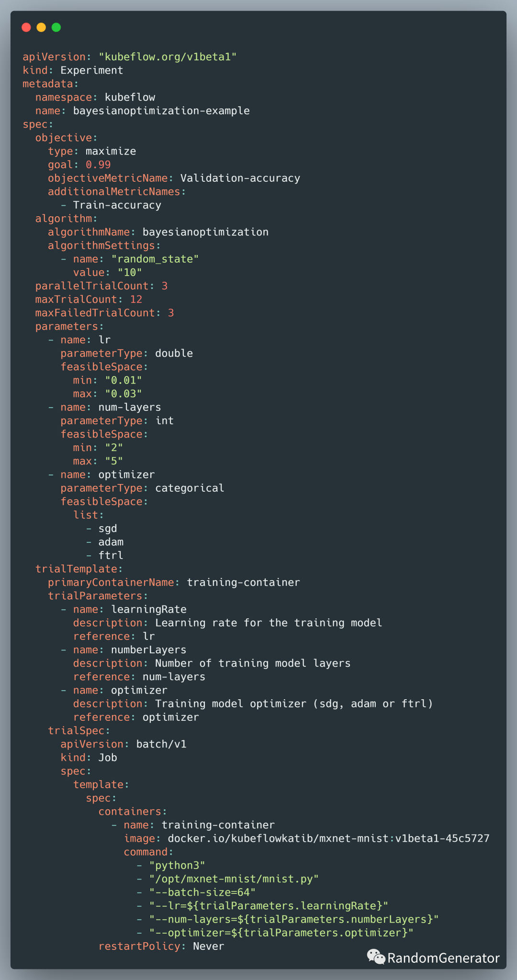This screenshot has height=980, width=517.
Task: Select the bayesianoptimization-example name value
Action: pyautogui.click(x=161, y=111)
